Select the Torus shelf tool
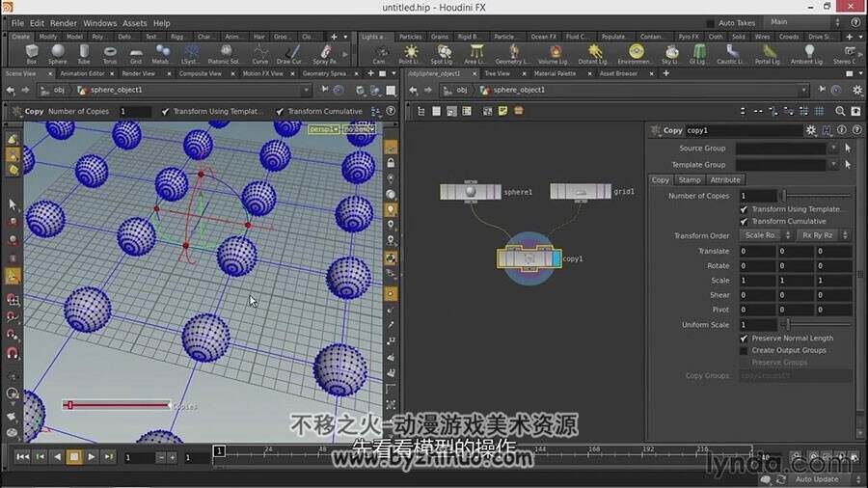This screenshot has width=868, height=488. click(110, 54)
